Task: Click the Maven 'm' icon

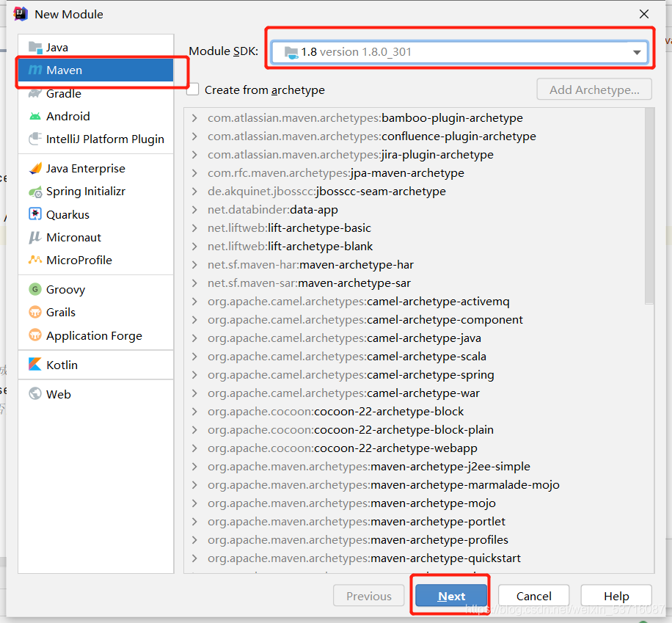Action: pyautogui.click(x=35, y=70)
